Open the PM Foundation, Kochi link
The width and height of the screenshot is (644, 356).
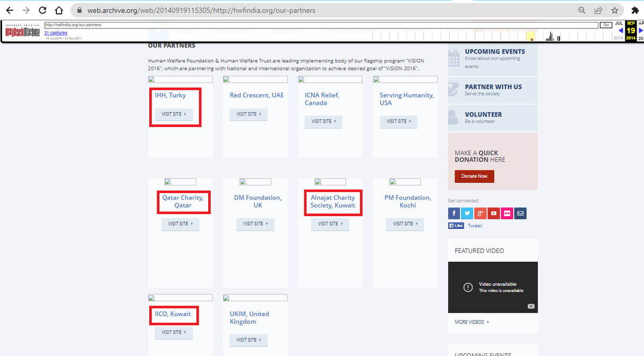(x=408, y=202)
